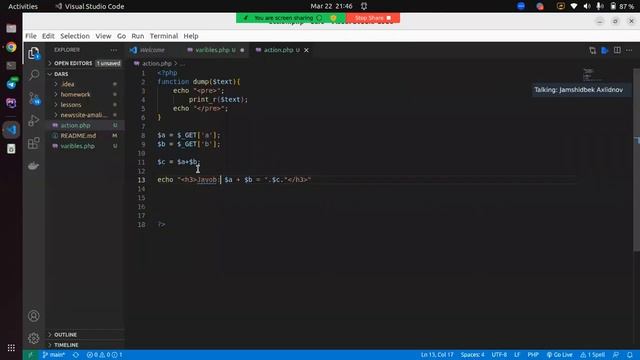The image size is (640, 360).
Task: Expand the lessons folder
Action: (x=84, y=104)
